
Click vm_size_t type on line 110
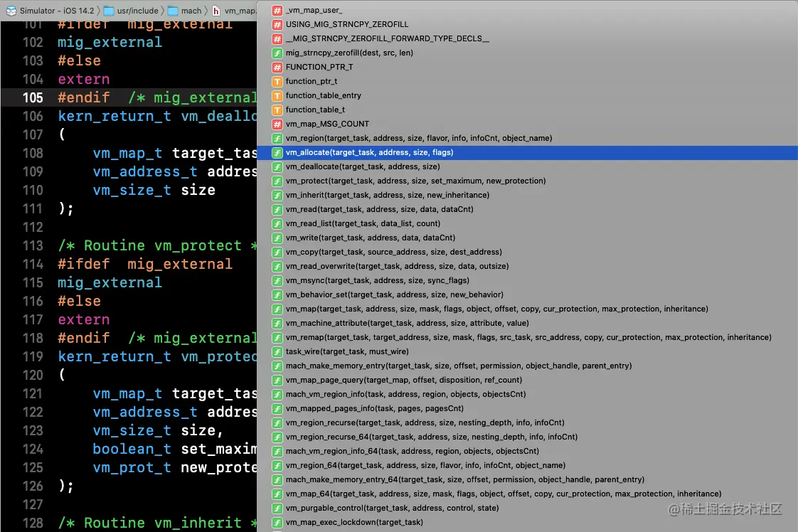[132, 191]
